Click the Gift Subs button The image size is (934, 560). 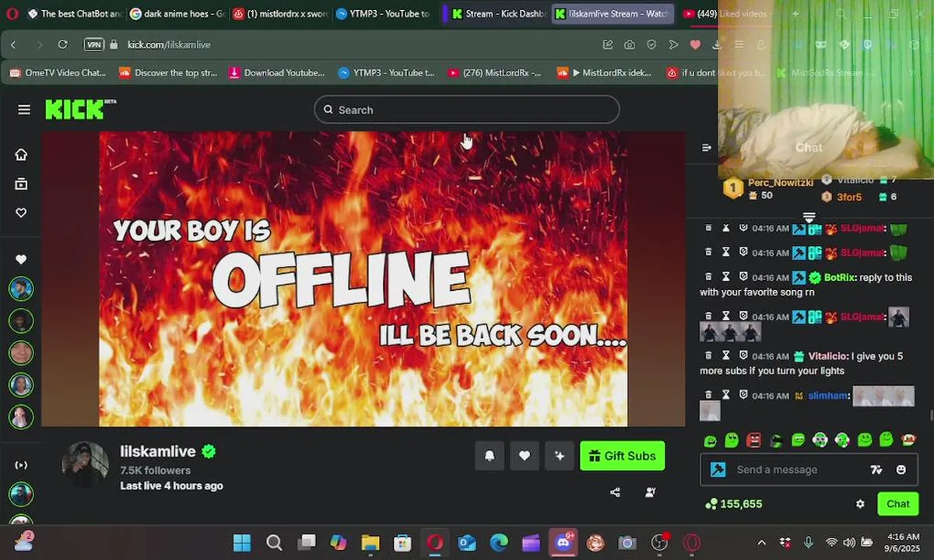[623, 456]
